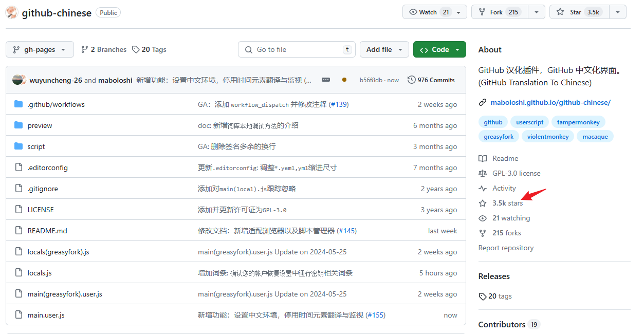Viewport: 644px width, 334px height.
Task: Click the Activity pulse icon
Action: (483, 188)
